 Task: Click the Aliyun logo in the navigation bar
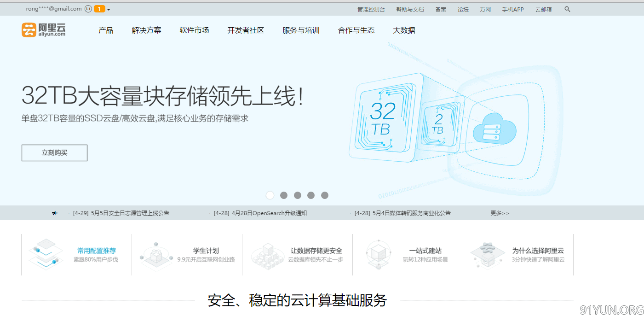click(44, 30)
